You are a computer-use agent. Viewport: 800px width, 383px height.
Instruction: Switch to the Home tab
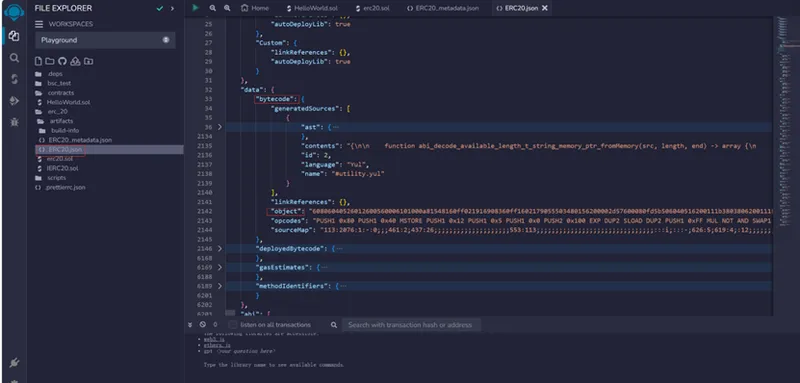[255, 8]
